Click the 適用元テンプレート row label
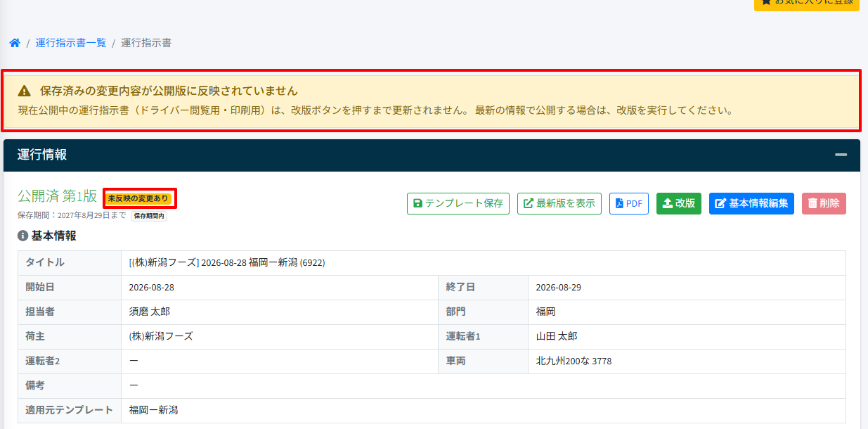 70,410
